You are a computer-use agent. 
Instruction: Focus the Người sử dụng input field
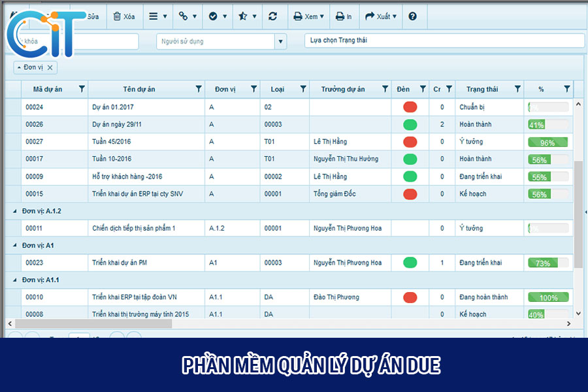click(216, 42)
